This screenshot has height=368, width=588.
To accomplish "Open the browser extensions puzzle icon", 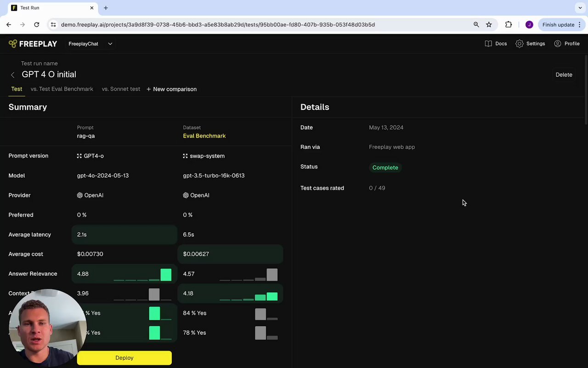I will 509,24.
